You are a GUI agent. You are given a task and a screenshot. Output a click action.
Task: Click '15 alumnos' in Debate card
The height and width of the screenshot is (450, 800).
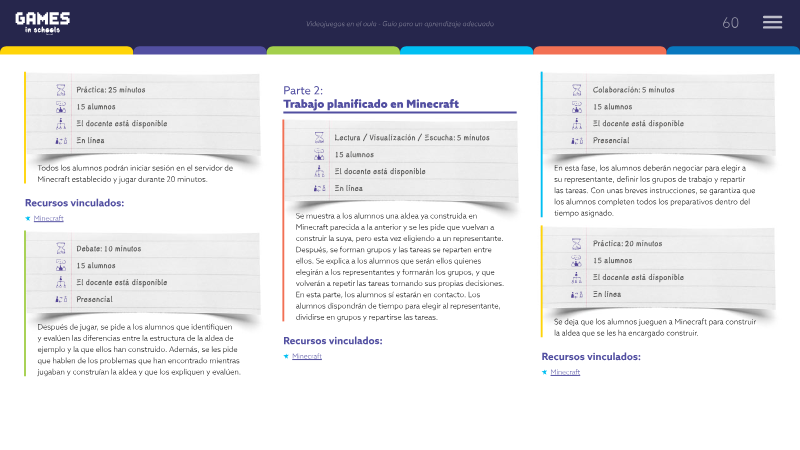tap(96, 266)
